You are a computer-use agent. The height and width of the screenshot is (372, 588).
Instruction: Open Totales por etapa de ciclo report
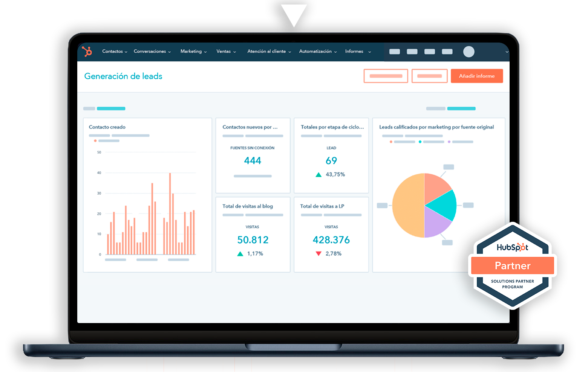(x=332, y=127)
